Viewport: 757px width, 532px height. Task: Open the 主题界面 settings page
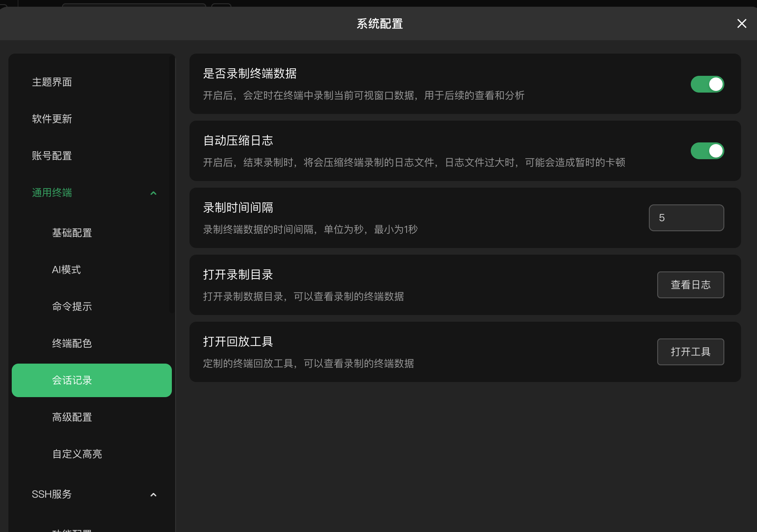coord(52,82)
